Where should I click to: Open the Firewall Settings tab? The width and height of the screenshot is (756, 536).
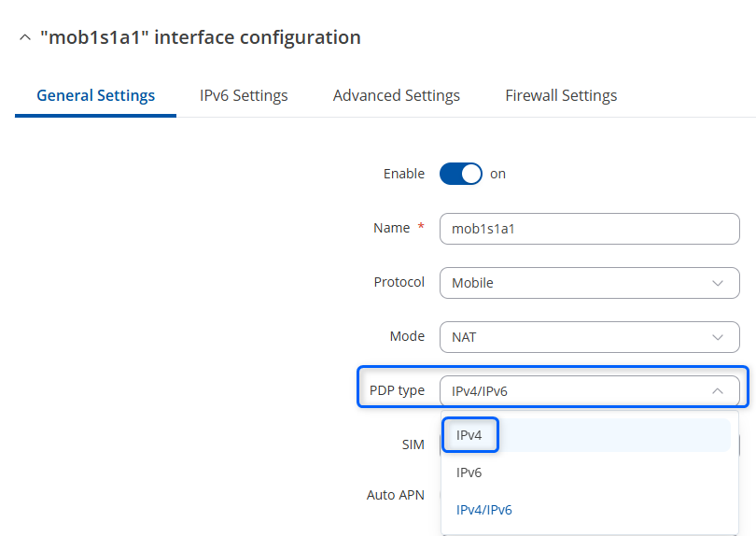coord(561,95)
